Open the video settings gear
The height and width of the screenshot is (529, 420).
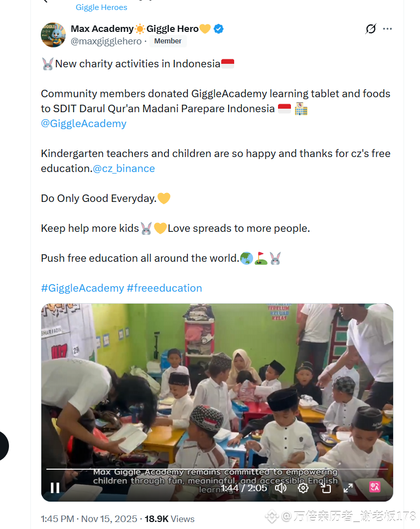click(x=303, y=488)
